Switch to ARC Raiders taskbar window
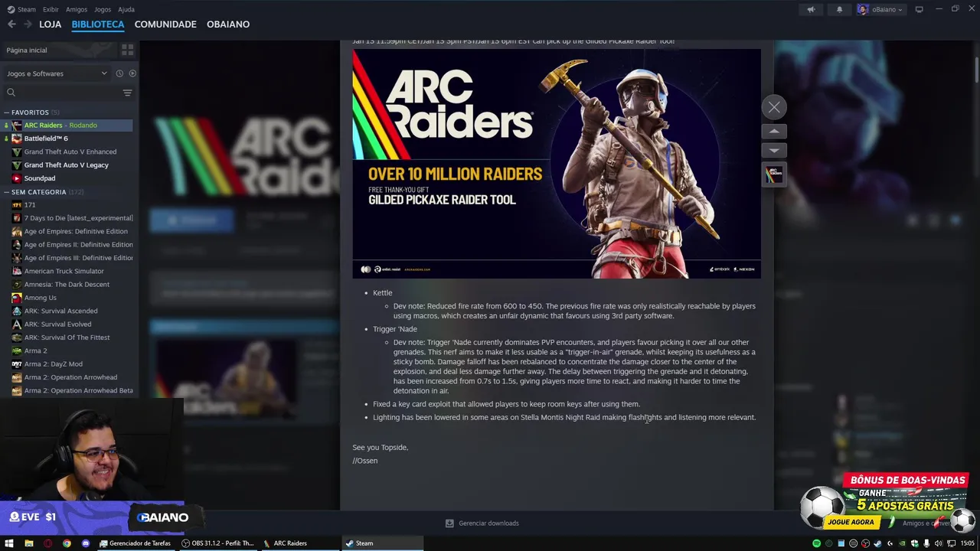The image size is (980, 551). click(299, 543)
